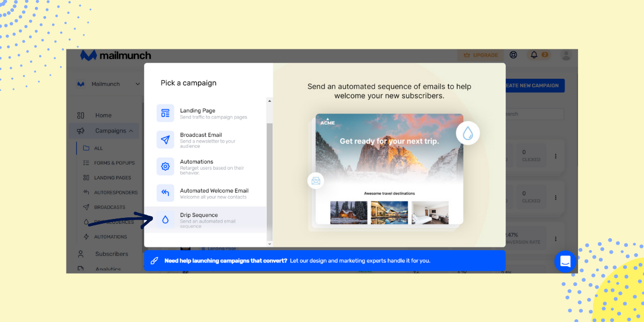Click the Automations gear icon
Screen dimensions: 644x322
165,166
